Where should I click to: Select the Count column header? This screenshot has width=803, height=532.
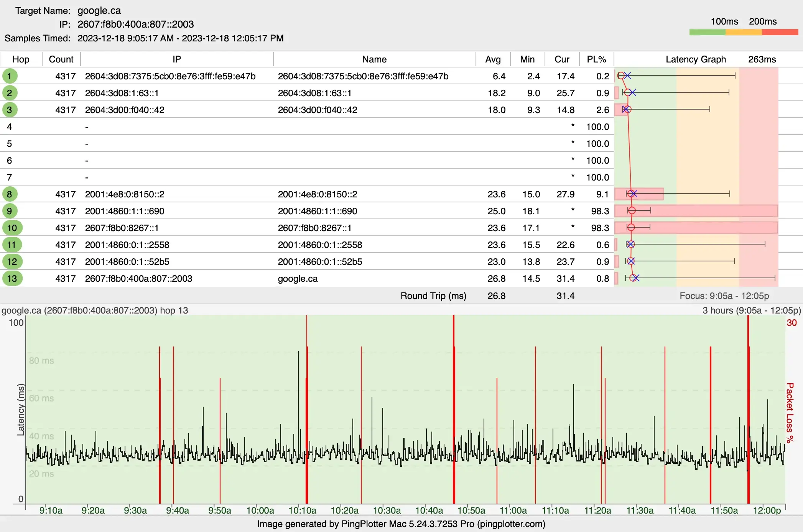coord(61,59)
